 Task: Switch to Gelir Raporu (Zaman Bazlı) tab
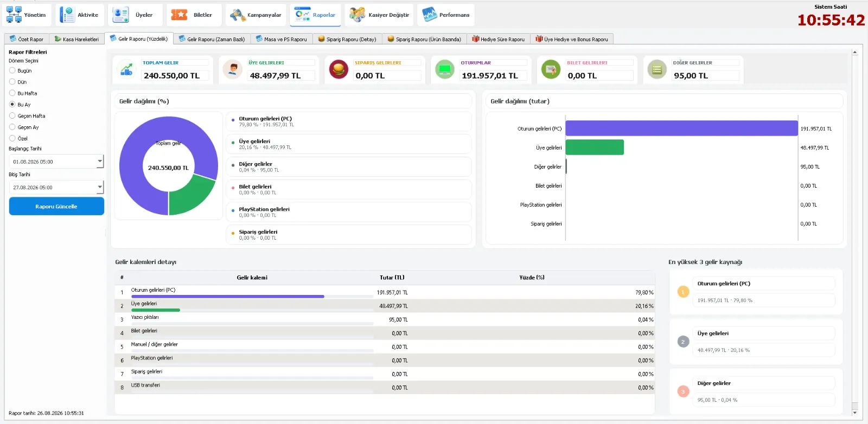pos(212,39)
